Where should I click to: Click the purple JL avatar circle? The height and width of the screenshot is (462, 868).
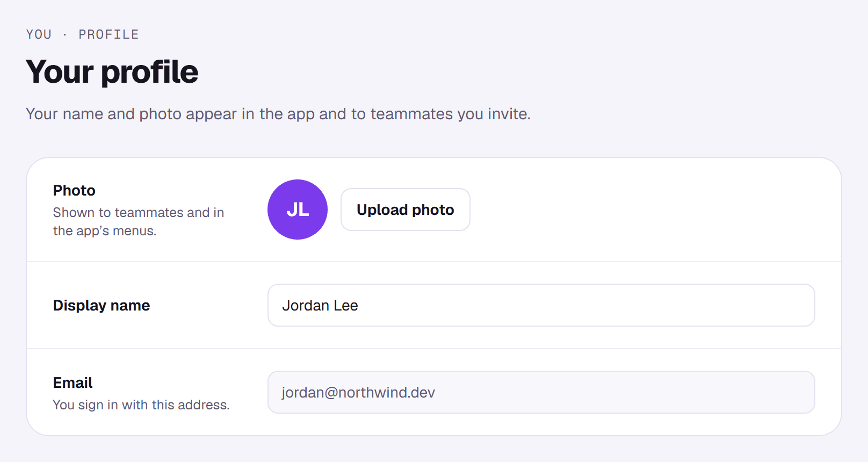(x=298, y=210)
